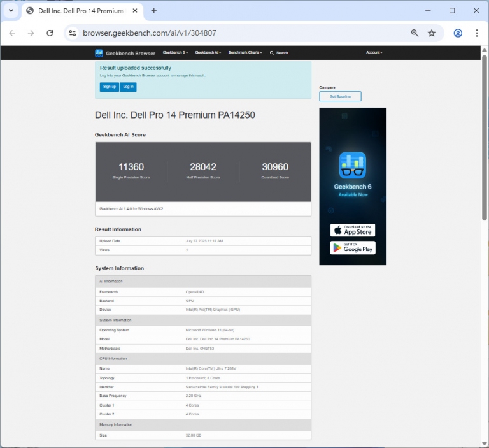This screenshot has width=489, height=448.
Task: Click the browser forward arrow
Action: (31, 33)
